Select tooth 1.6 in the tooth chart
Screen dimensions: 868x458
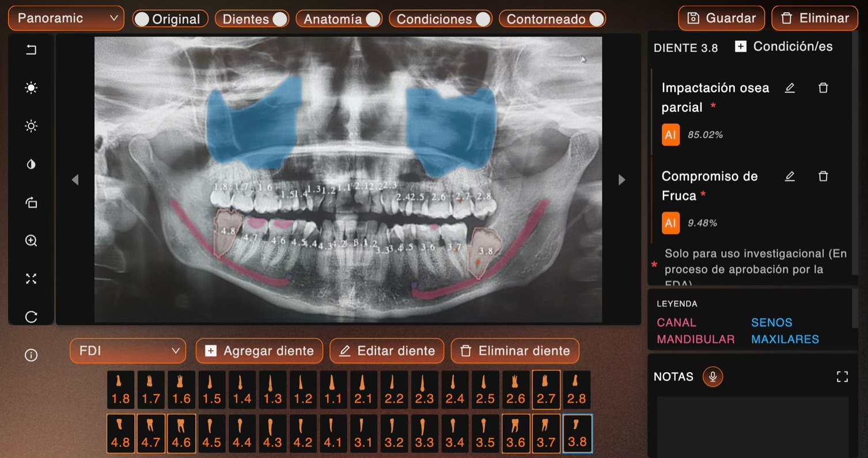click(x=181, y=390)
